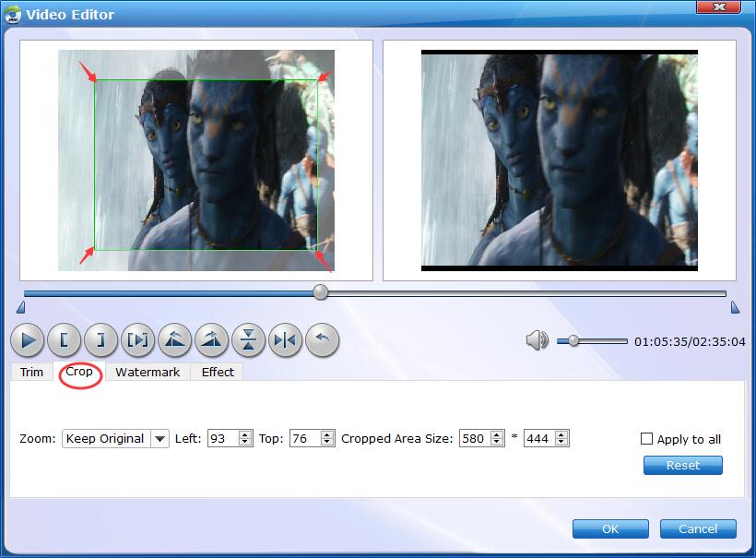The width and height of the screenshot is (756, 558).
Task: Rotate the video clockwise
Action: 212,340
